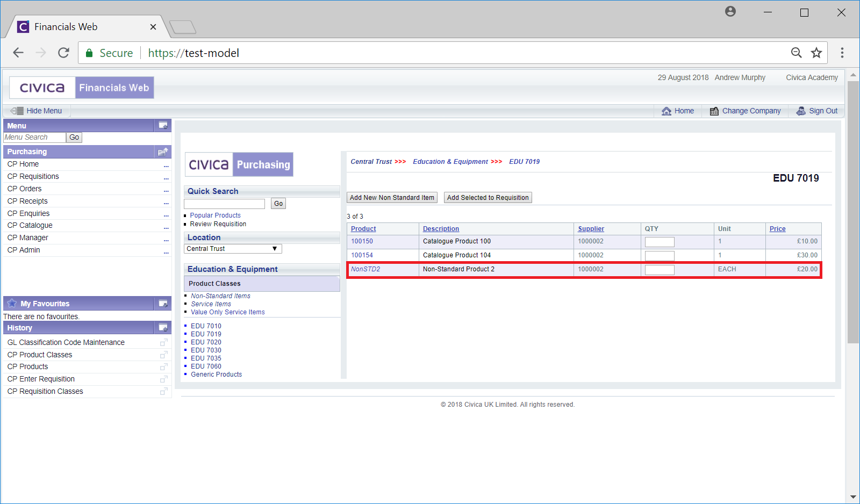Click Add Selected to Requisition button
860x504 pixels.
click(488, 198)
